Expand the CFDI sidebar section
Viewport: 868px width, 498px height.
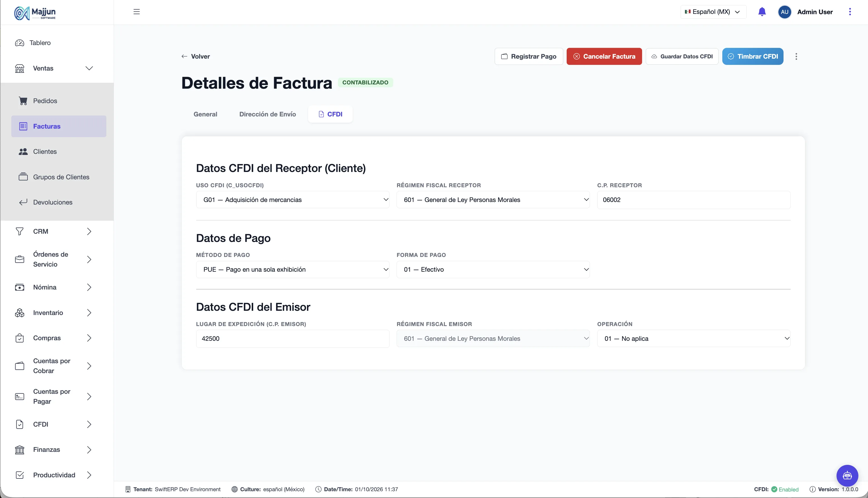tap(57, 424)
